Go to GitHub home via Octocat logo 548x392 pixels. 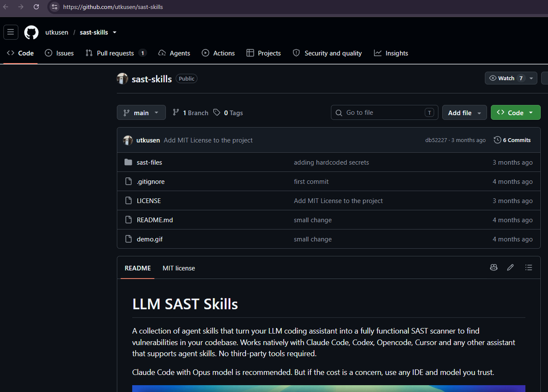[32, 32]
